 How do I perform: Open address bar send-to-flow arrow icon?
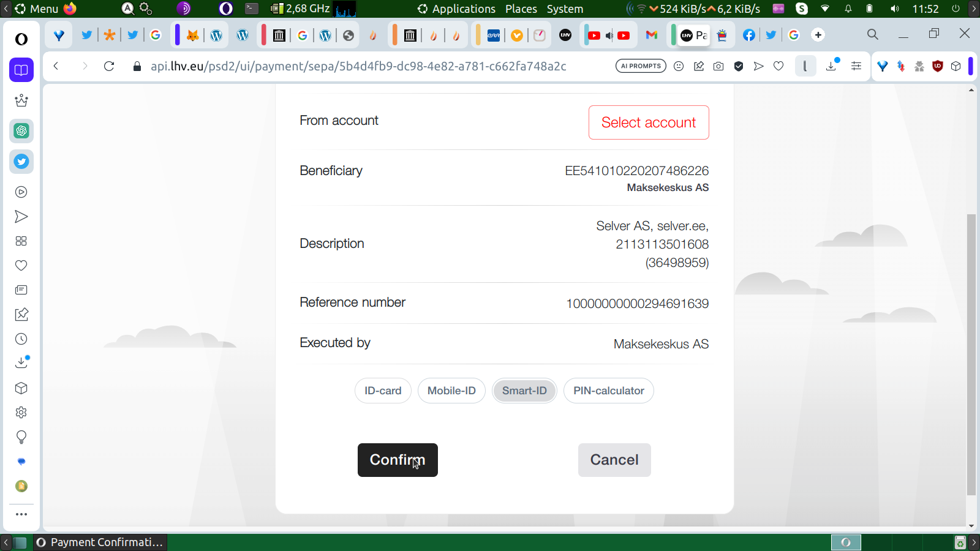click(758, 66)
